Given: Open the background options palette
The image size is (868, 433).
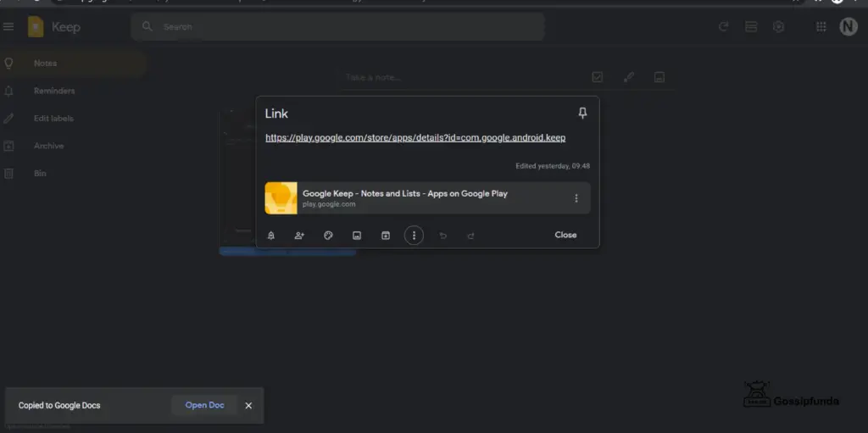Looking at the screenshot, I should tap(328, 236).
